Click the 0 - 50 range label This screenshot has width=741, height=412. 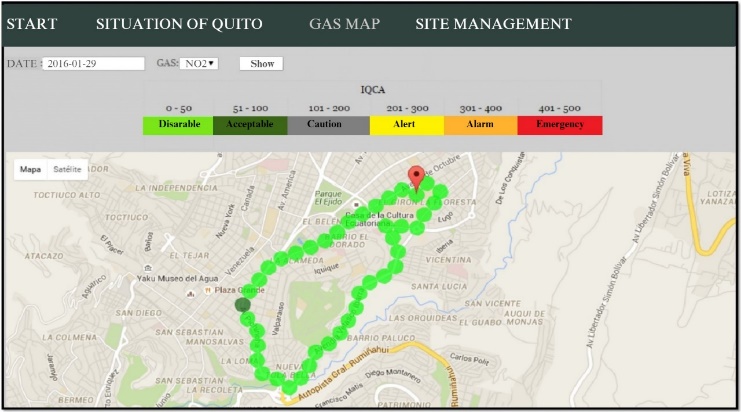click(179, 108)
